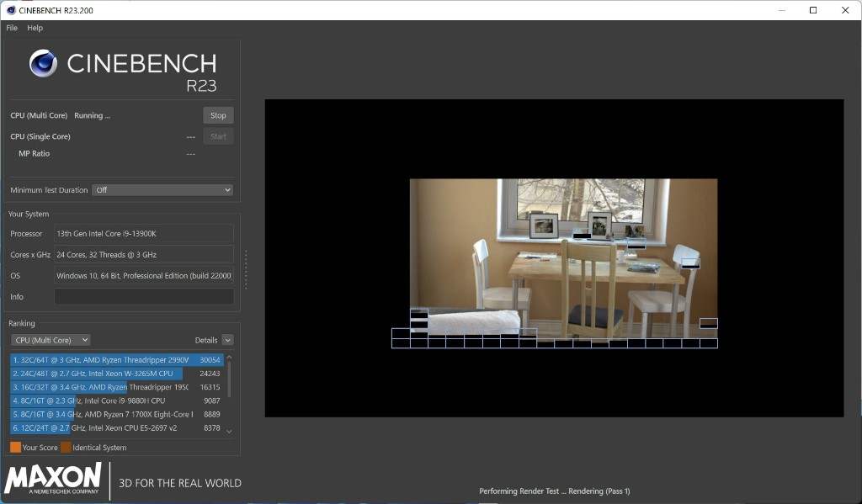Expand the ranking Details chevron

click(x=227, y=340)
